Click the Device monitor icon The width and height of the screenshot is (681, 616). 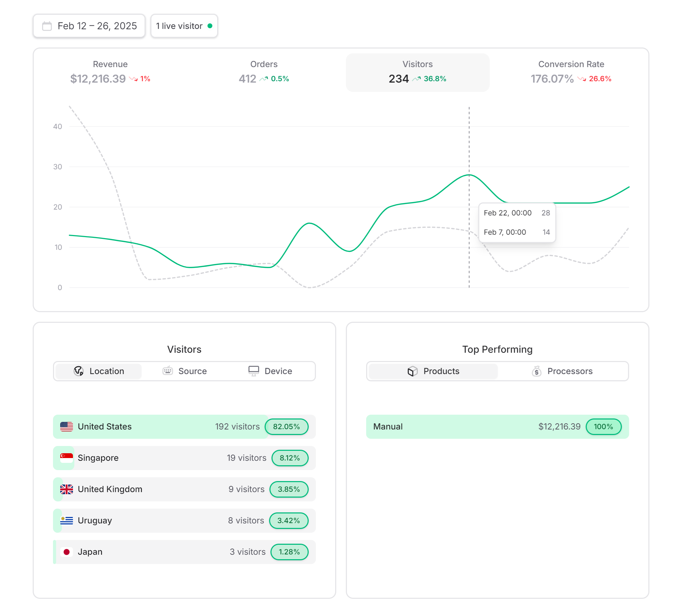(254, 371)
